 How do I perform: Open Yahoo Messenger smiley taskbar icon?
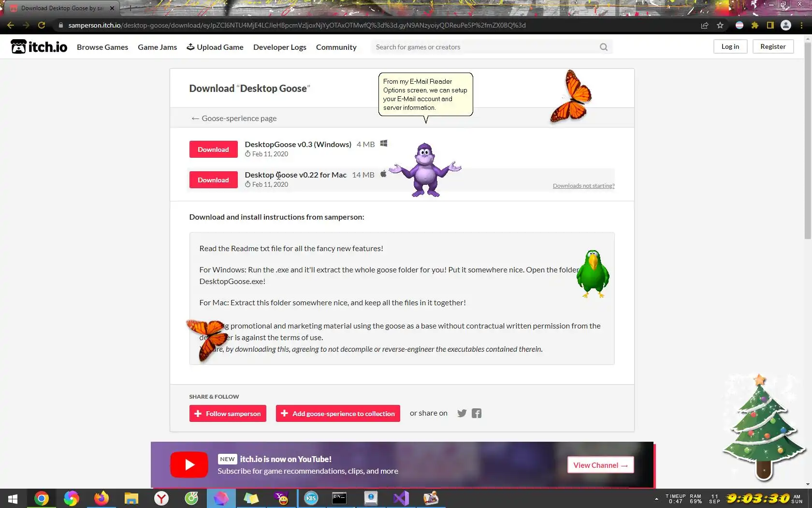(x=281, y=498)
